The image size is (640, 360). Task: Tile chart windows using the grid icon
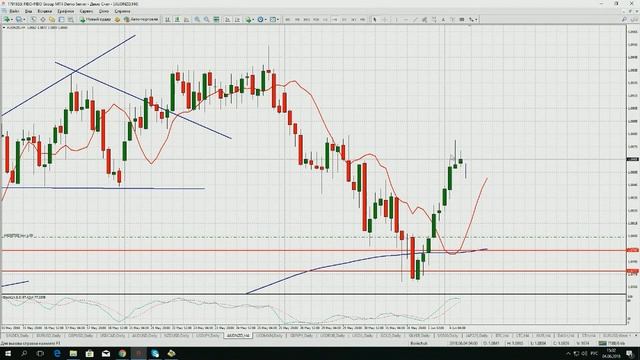click(216, 19)
